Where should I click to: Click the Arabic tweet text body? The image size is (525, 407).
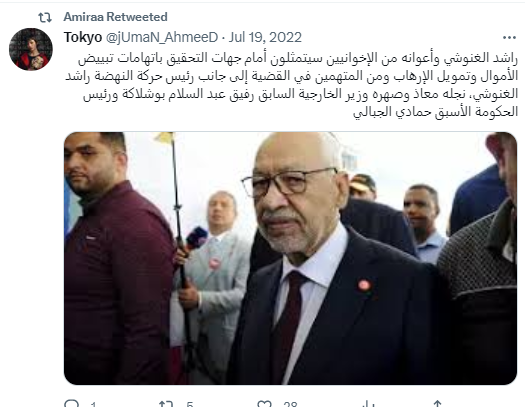click(x=291, y=85)
